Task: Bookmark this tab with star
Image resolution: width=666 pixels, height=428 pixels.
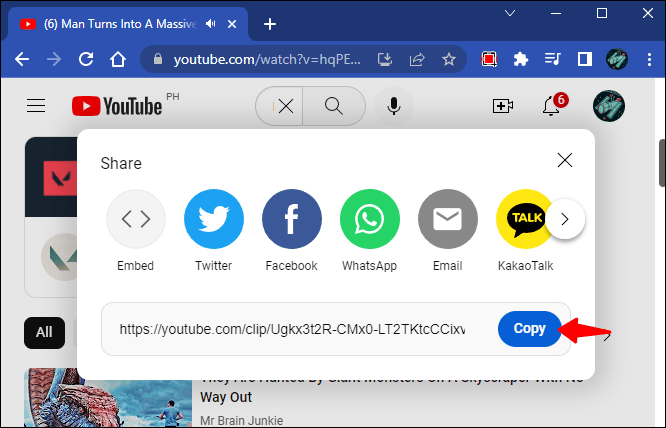Action: point(449,59)
